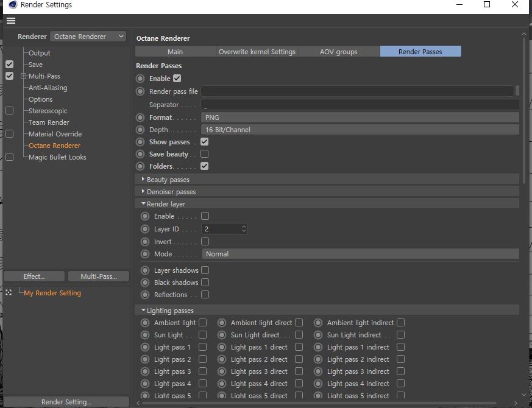Image resolution: width=532 pixels, height=408 pixels.
Task: Click the animation dot beside Invert
Action: pos(145,242)
